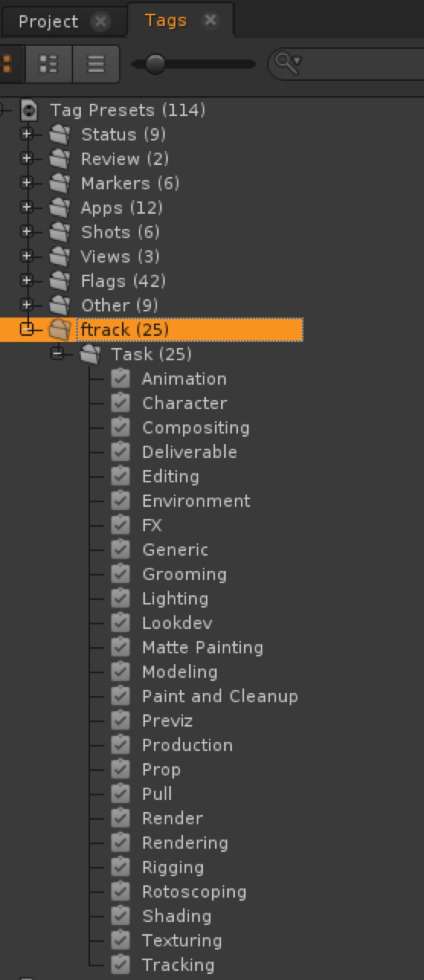This screenshot has height=980, width=424.
Task: Click the ftrack folder icon
Action: click(59, 330)
